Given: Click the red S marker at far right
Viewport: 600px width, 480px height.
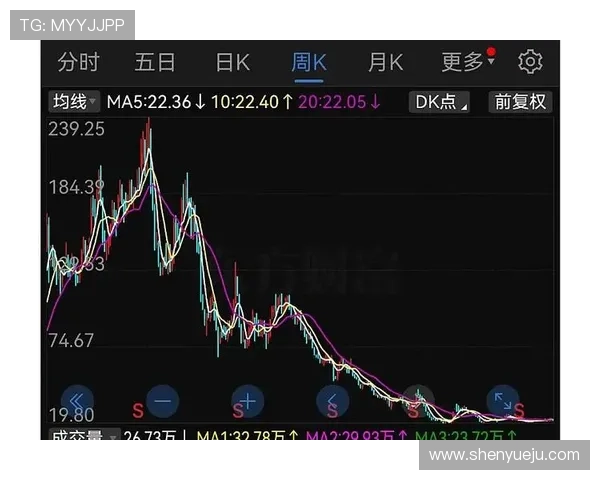Looking at the screenshot, I should tap(519, 410).
